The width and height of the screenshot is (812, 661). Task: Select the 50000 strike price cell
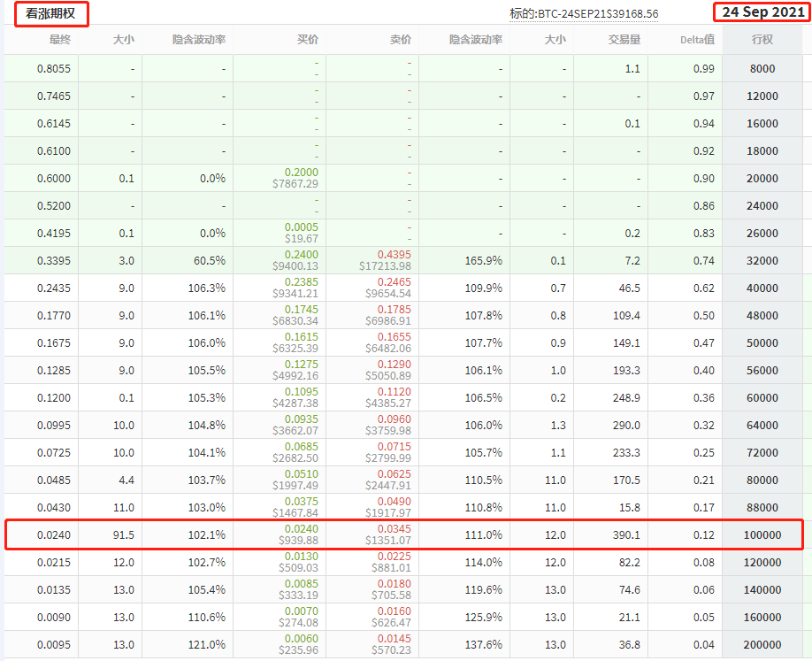(x=761, y=343)
